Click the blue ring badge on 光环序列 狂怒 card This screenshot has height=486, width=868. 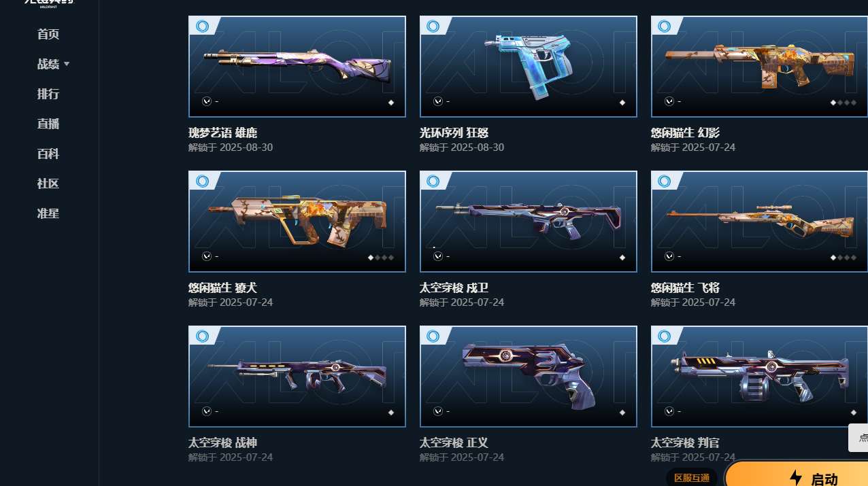point(433,26)
